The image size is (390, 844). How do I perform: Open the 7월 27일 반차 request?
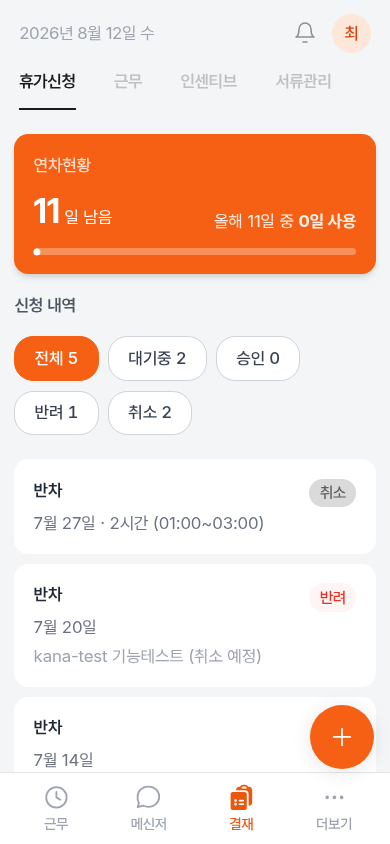coord(195,507)
